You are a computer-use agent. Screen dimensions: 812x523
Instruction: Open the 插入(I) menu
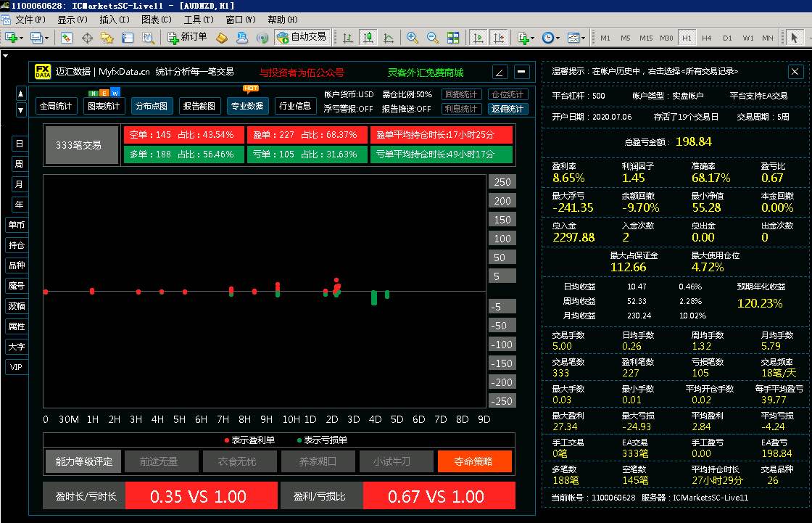click(114, 20)
